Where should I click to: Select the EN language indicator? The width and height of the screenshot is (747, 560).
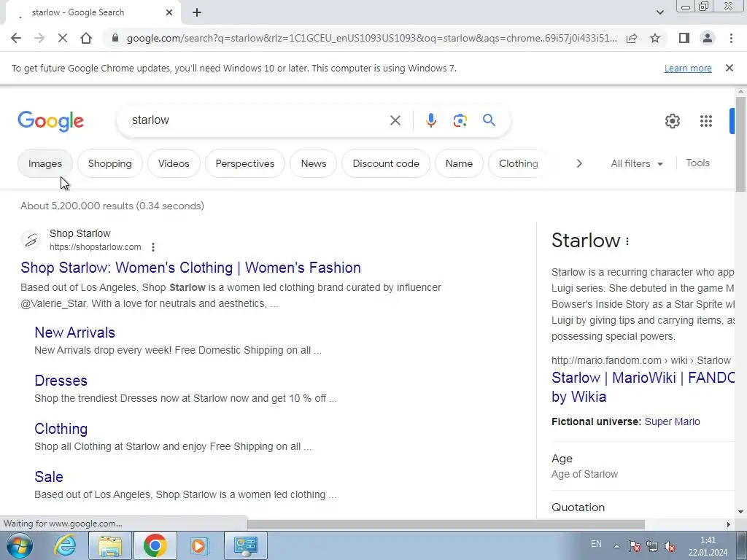pos(596,544)
